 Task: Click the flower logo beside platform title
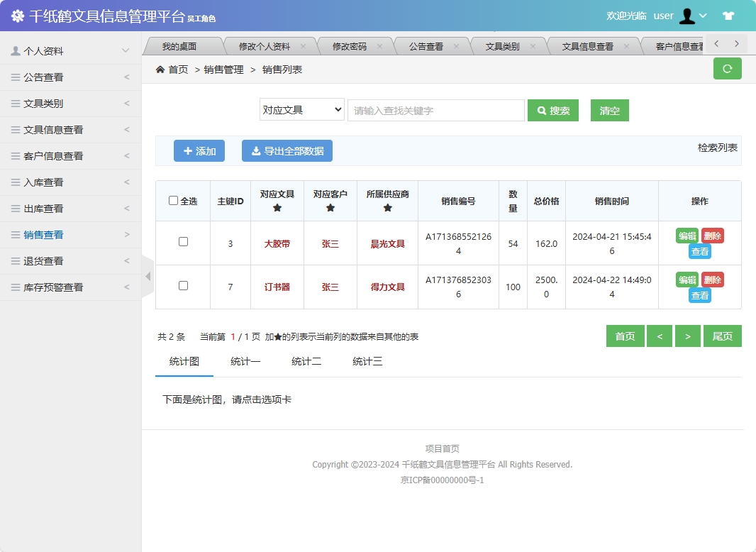pyautogui.click(x=17, y=15)
